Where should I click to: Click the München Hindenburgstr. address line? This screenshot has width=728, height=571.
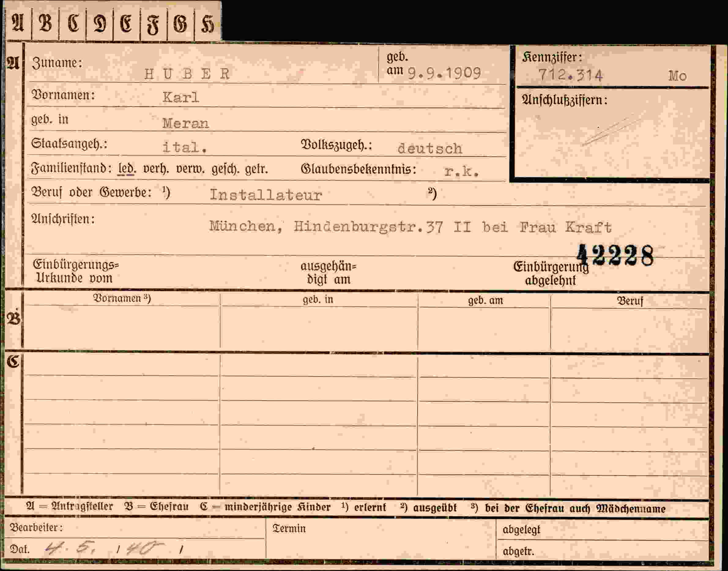[410, 227]
